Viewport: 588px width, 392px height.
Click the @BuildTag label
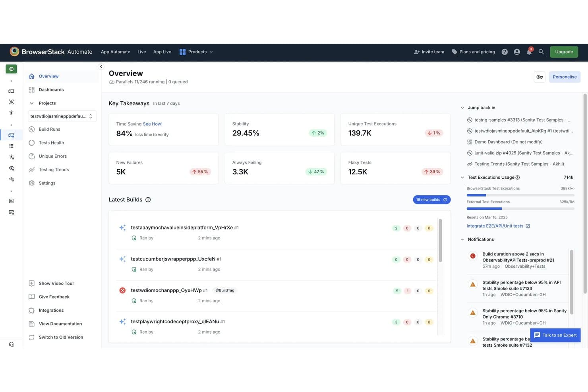pos(225,290)
